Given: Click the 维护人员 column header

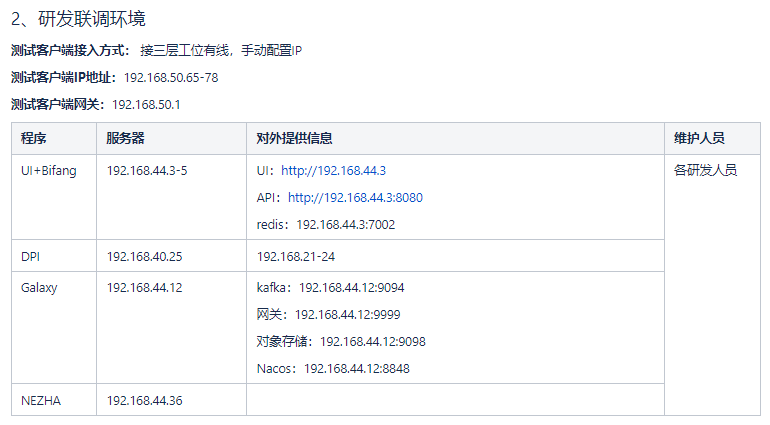Looking at the screenshot, I should pyautogui.click(x=699, y=139).
